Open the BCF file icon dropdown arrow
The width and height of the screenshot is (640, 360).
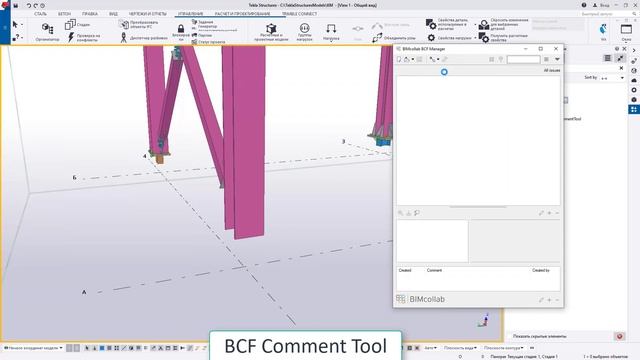pyautogui.click(x=413, y=60)
